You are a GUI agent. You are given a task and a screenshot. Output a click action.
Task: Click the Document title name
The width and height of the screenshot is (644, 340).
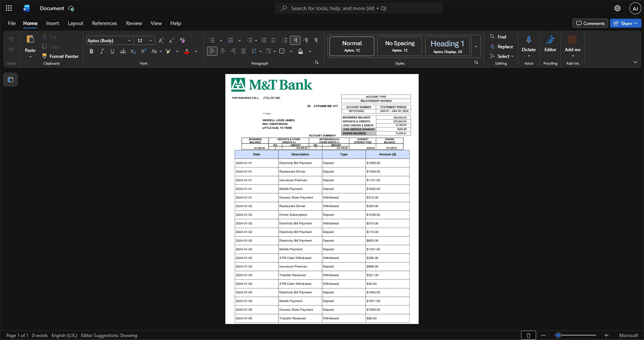pos(52,8)
